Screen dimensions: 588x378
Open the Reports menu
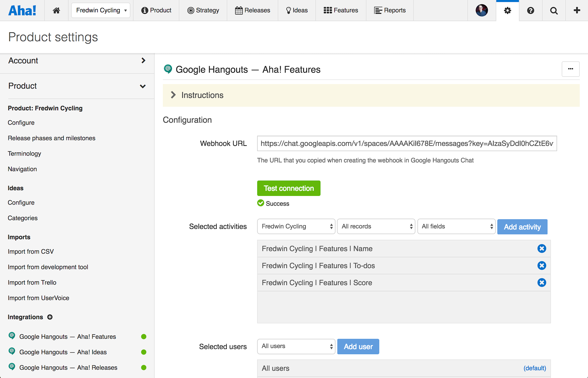pos(390,11)
